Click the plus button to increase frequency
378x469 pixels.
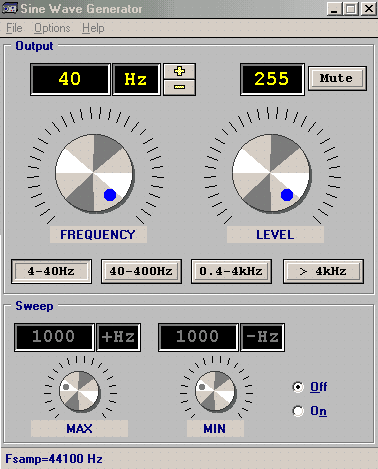pyautogui.click(x=179, y=71)
